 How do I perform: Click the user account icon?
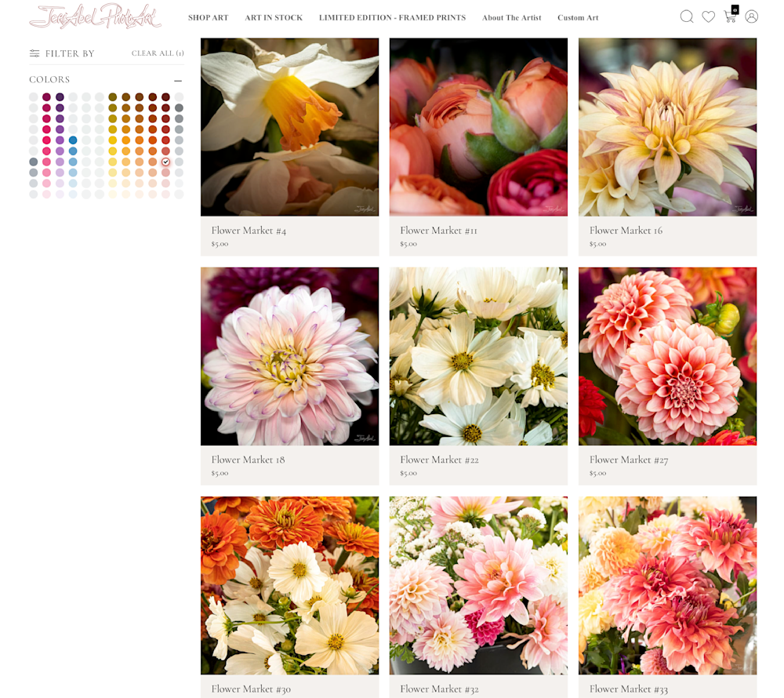(x=751, y=16)
